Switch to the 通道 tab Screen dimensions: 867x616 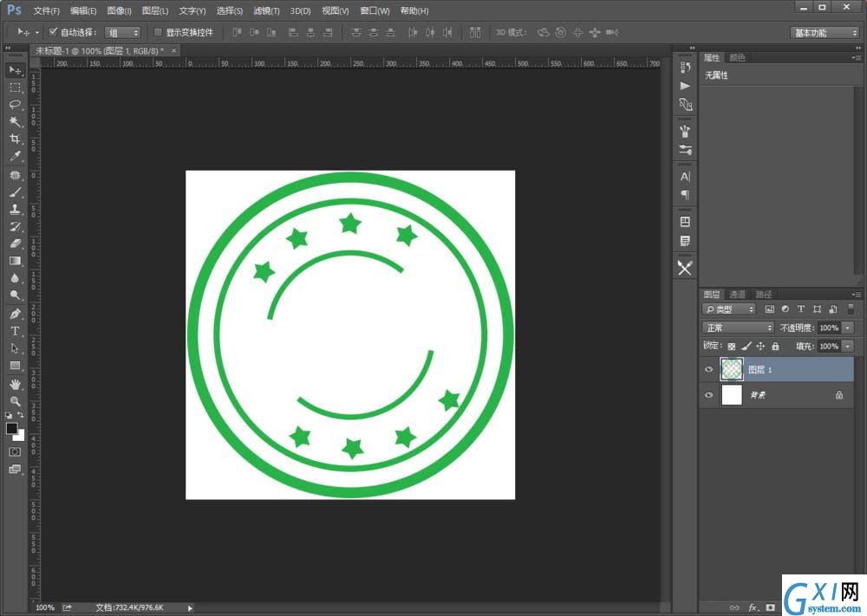coord(737,295)
